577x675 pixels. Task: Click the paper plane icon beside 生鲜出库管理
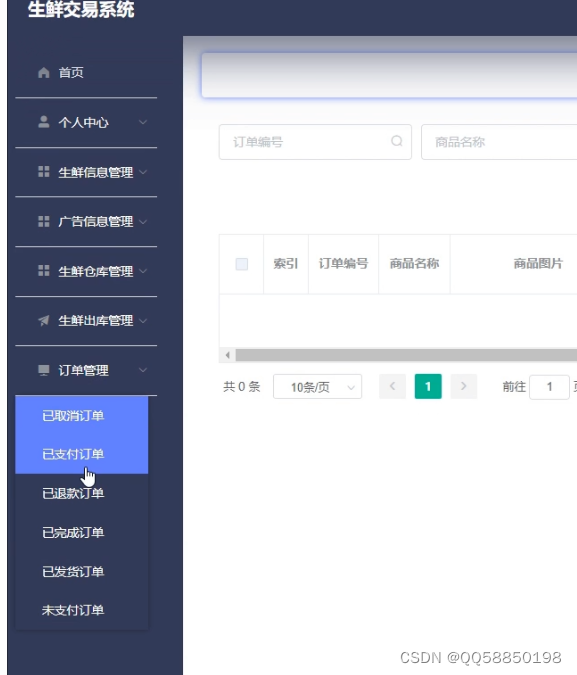[43, 320]
